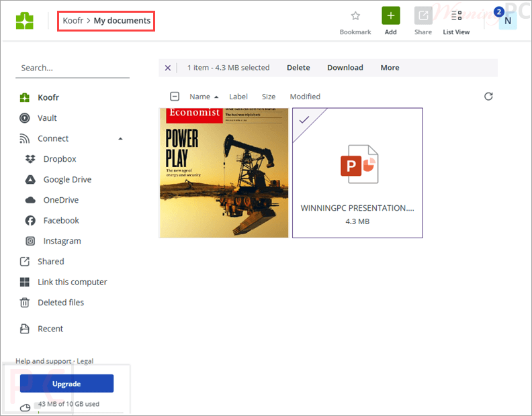
Task: Click the PowerPoint file icon
Action: point(359,164)
